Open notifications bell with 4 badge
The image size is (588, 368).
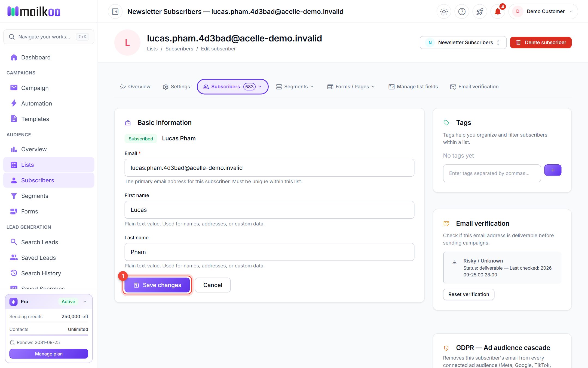pos(498,11)
